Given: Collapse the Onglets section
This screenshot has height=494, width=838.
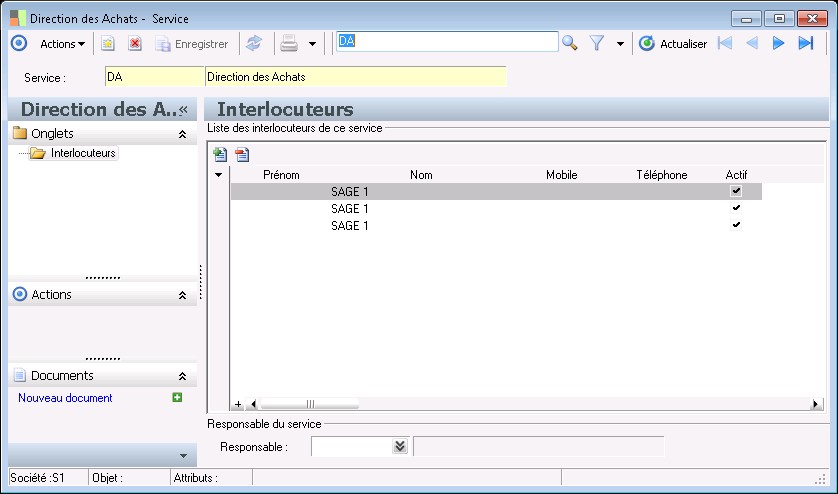Looking at the screenshot, I should (x=182, y=134).
